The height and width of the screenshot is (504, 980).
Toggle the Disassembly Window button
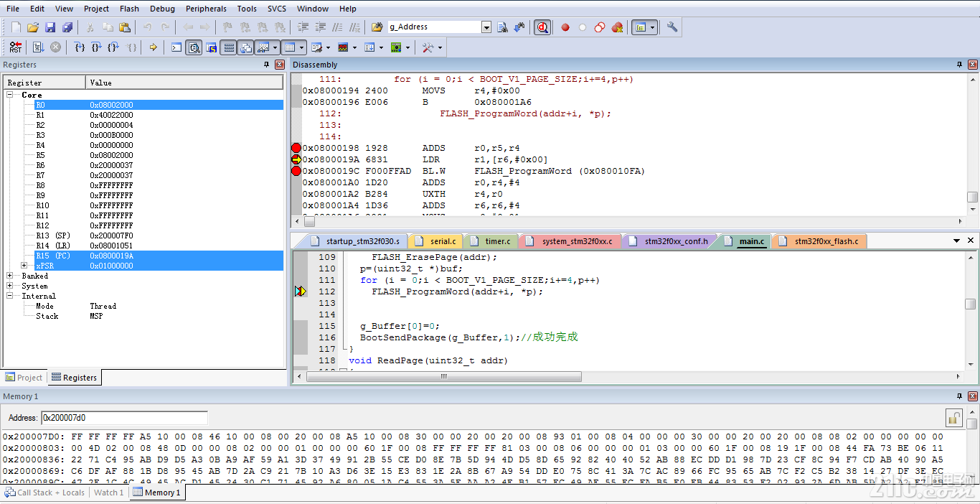tap(194, 47)
